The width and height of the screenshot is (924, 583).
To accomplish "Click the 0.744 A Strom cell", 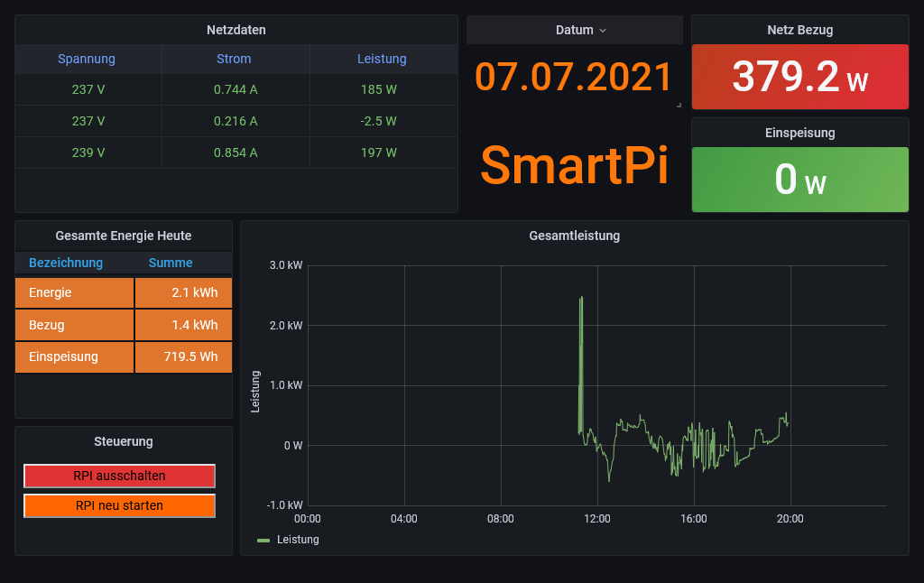I will tap(236, 90).
